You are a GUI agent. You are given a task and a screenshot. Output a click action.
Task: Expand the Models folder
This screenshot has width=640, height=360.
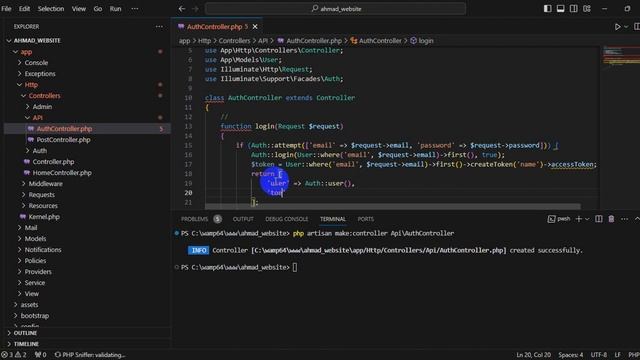coord(35,239)
